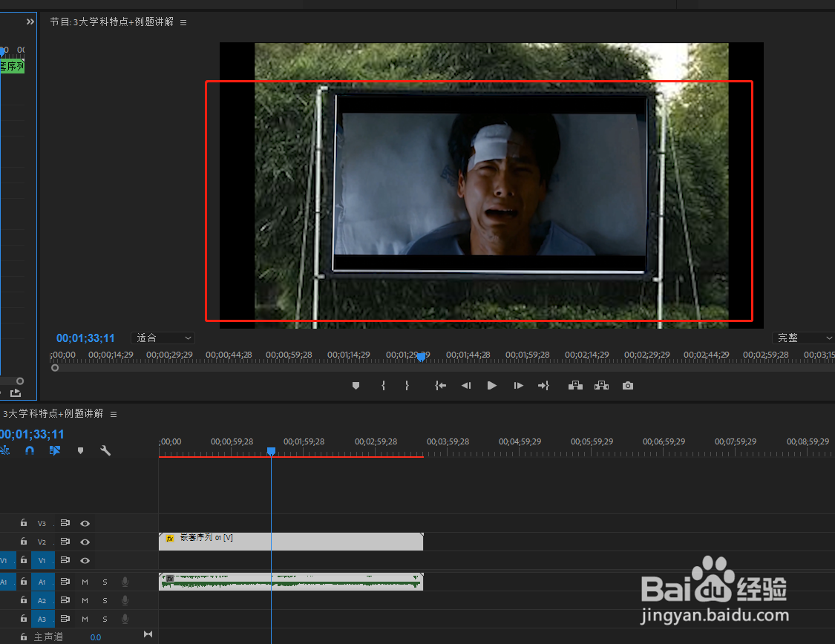
Task: Export frame with camera icon
Action: click(x=628, y=386)
